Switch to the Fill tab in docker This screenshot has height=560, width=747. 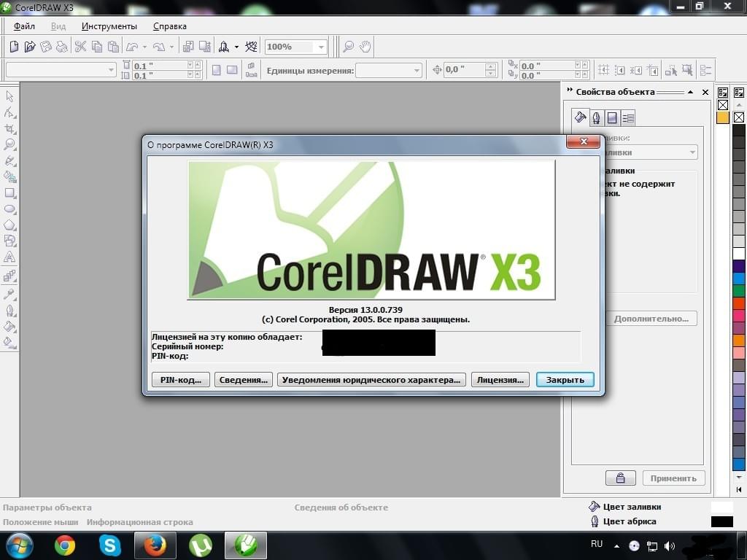coord(580,117)
